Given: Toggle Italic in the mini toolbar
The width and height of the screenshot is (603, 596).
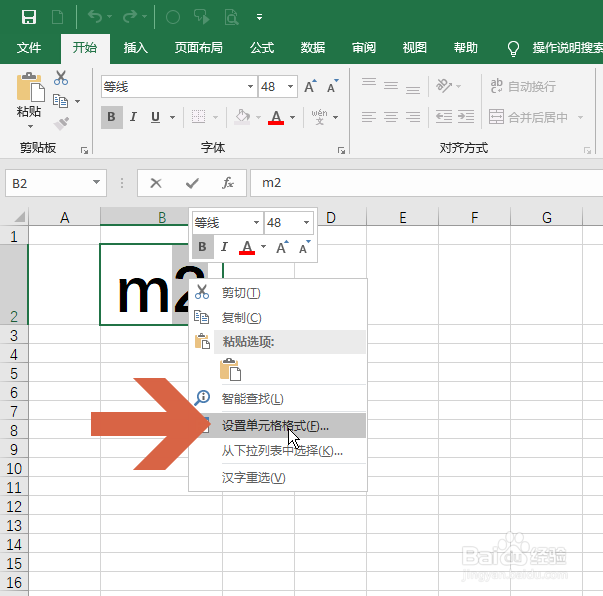Looking at the screenshot, I should [224, 247].
